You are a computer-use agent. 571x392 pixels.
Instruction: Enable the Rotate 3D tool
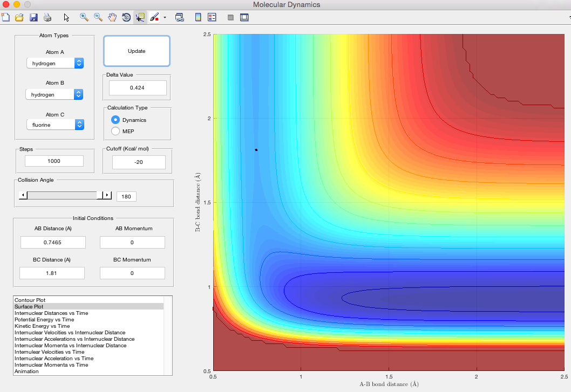click(x=126, y=17)
